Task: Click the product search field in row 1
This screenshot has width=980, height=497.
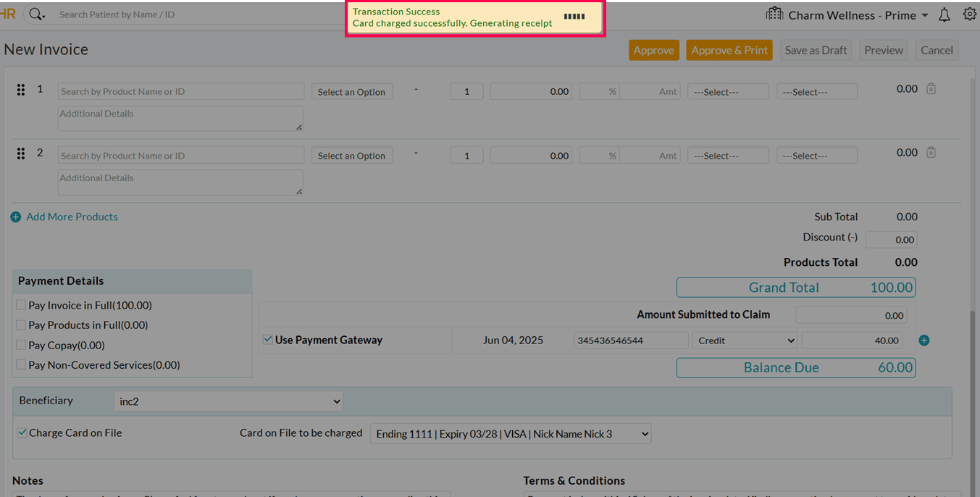Action: pos(180,92)
